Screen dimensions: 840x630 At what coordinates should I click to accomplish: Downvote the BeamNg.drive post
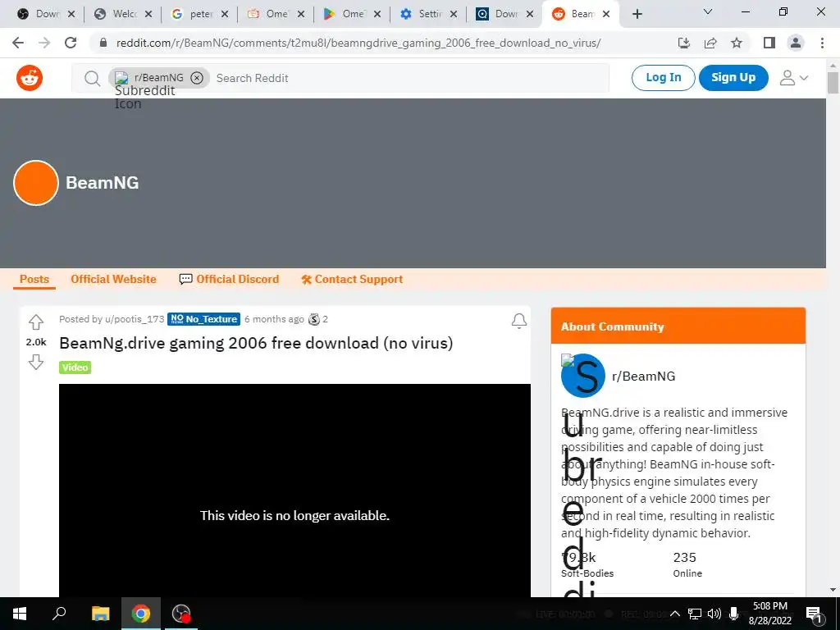(36, 362)
